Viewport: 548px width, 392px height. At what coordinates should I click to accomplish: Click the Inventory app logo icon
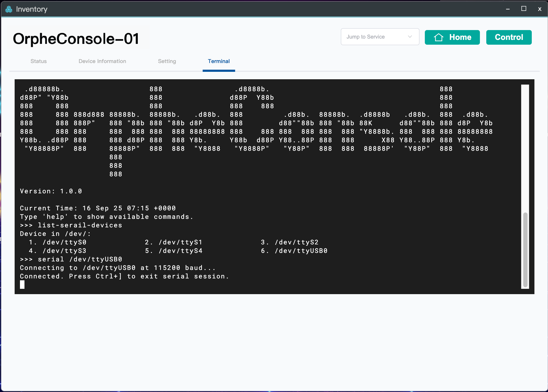pyautogui.click(x=9, y=9)
